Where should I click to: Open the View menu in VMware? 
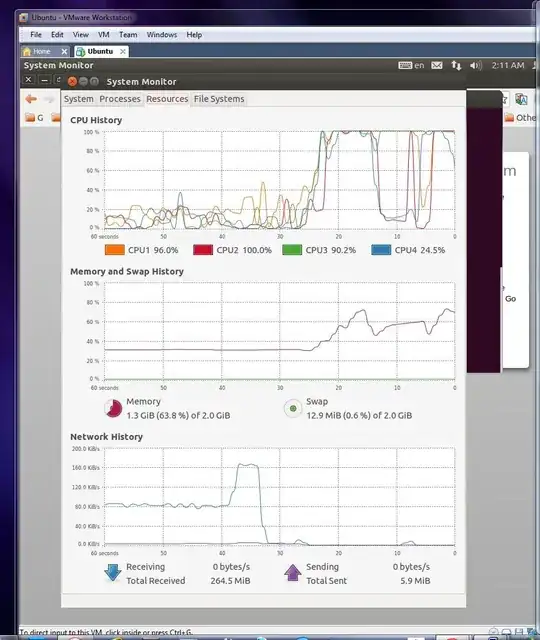(80, 35)
